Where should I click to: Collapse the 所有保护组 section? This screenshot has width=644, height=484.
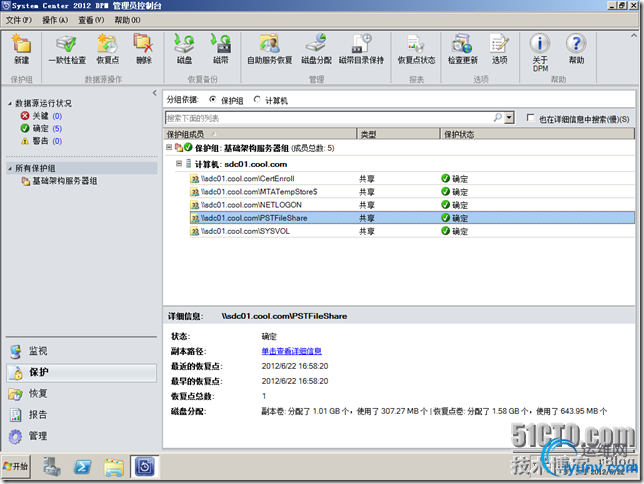click(x=9, y=168)
